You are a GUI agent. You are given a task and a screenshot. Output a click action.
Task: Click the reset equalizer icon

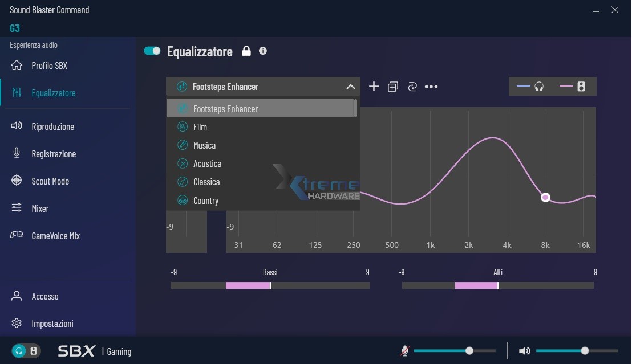coord(412,87)
